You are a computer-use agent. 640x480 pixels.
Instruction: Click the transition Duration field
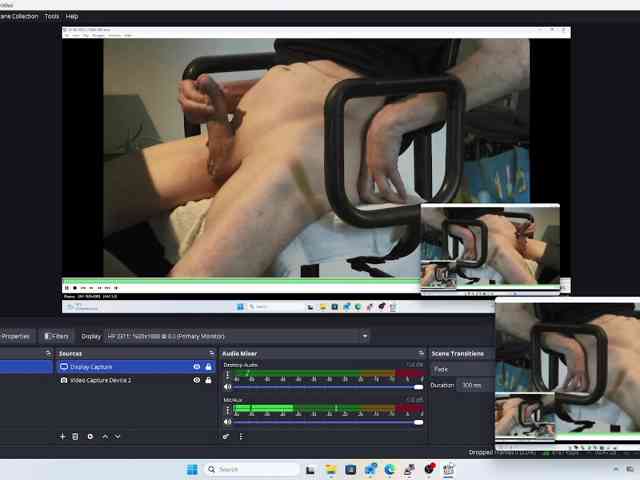476,385
